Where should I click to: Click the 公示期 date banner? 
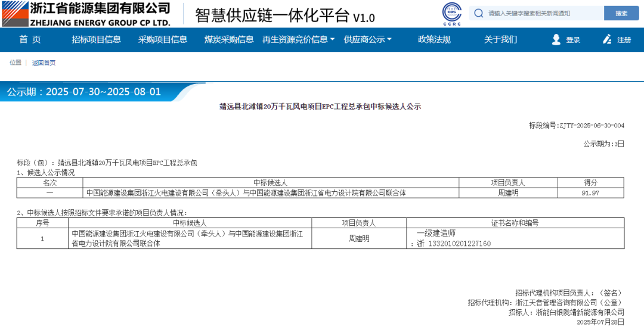tap(83, 92)
